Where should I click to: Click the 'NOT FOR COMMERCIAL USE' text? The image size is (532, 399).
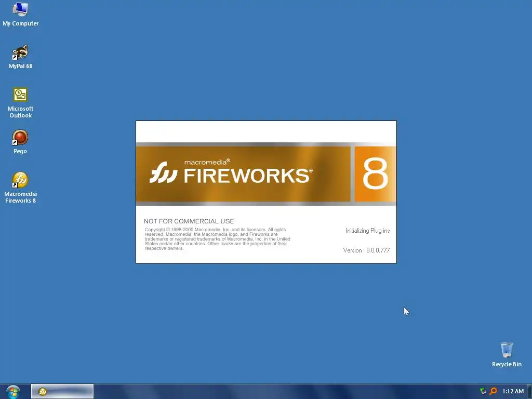(189, 221)
